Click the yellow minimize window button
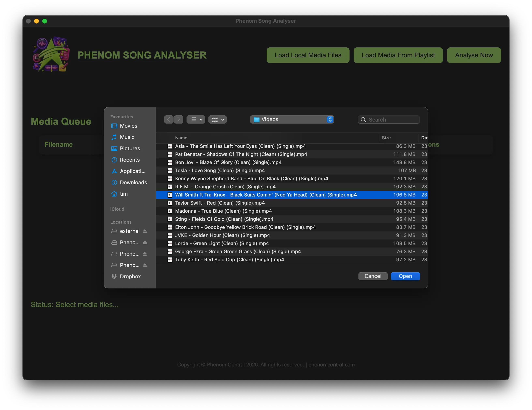 [36, 21]
